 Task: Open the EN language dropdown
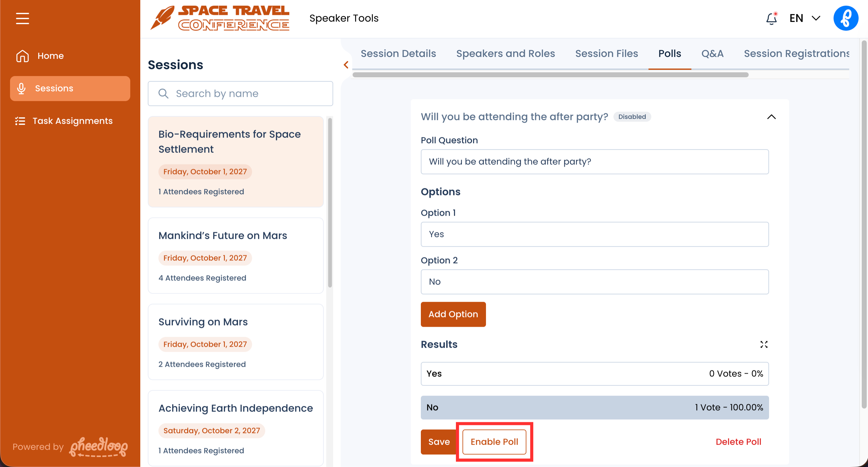click(805, 18)
